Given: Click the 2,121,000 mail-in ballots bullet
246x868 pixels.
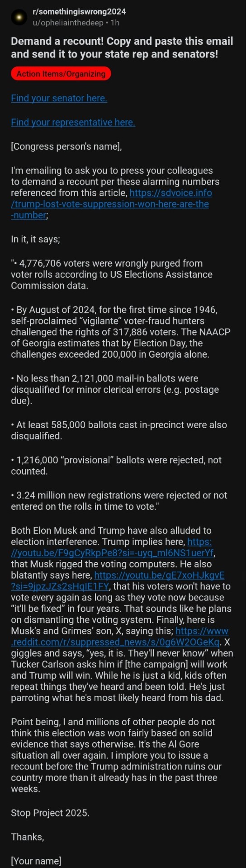Looking at the screenshot, I should click(115, 389).
